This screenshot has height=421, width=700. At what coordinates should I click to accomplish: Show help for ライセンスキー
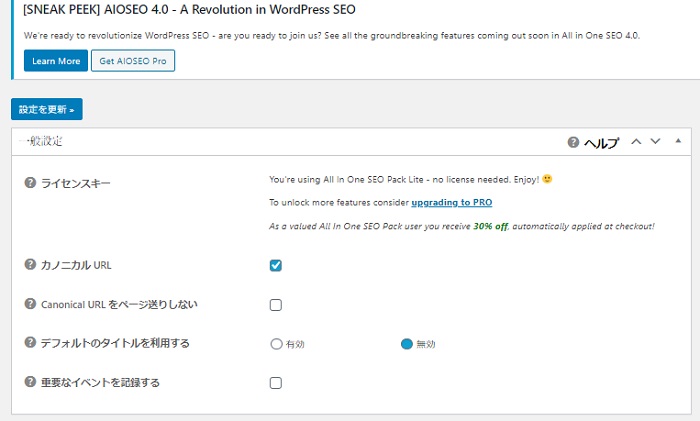[x=30, y=183]
